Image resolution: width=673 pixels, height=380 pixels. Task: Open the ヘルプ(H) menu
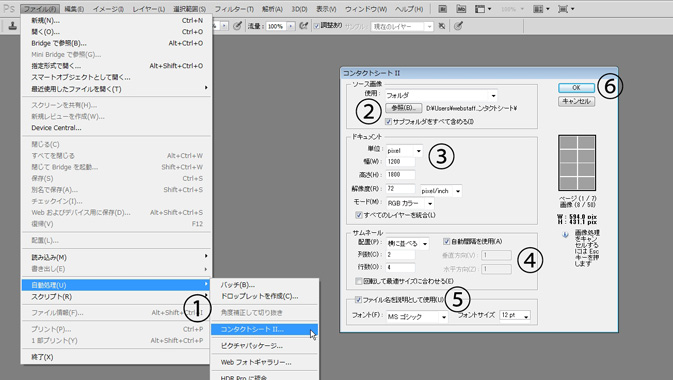[x=409, y=9]
